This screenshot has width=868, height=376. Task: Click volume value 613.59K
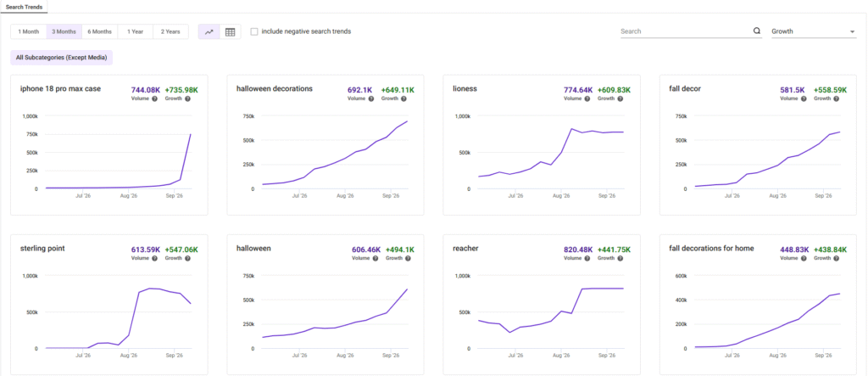pyautogui.click(x=146, y=250)
